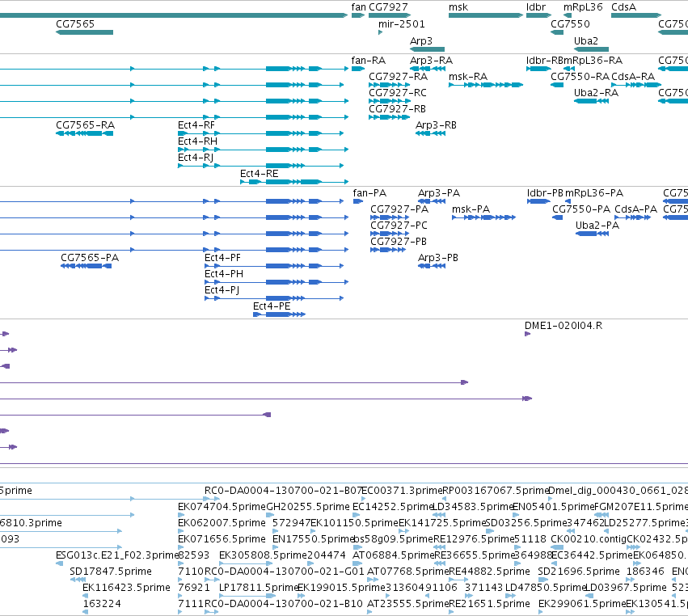This screenshot has height=616, width=688.
Task: Click the Ect4-PH protein feature
Action: [x=276, y=282]
